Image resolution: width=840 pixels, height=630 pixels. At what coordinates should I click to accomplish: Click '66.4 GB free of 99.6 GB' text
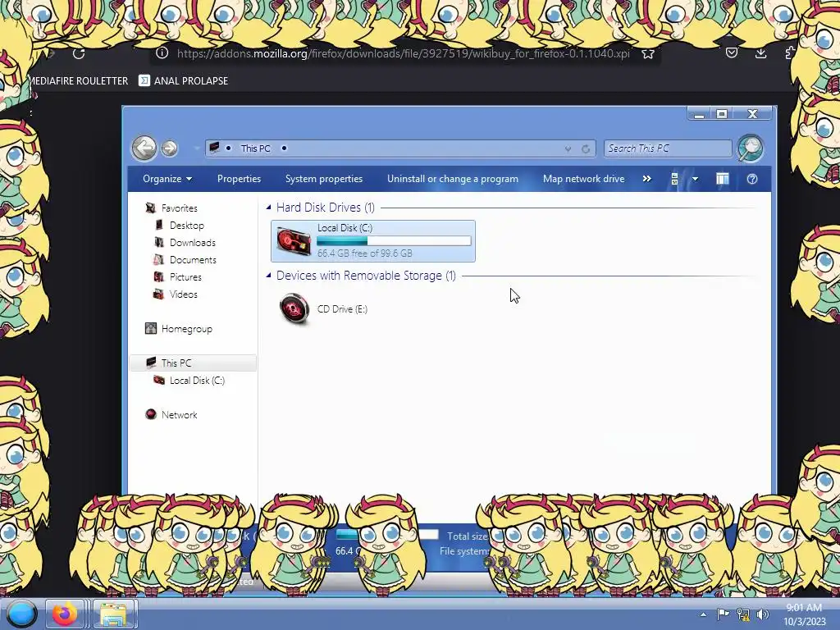tap(364, 253)
